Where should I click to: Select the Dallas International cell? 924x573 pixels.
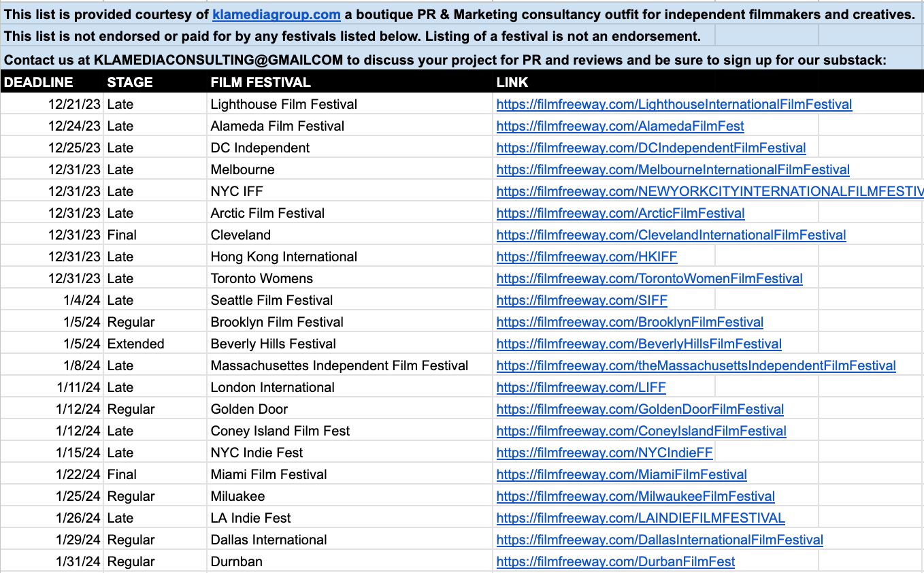point(350,540)
